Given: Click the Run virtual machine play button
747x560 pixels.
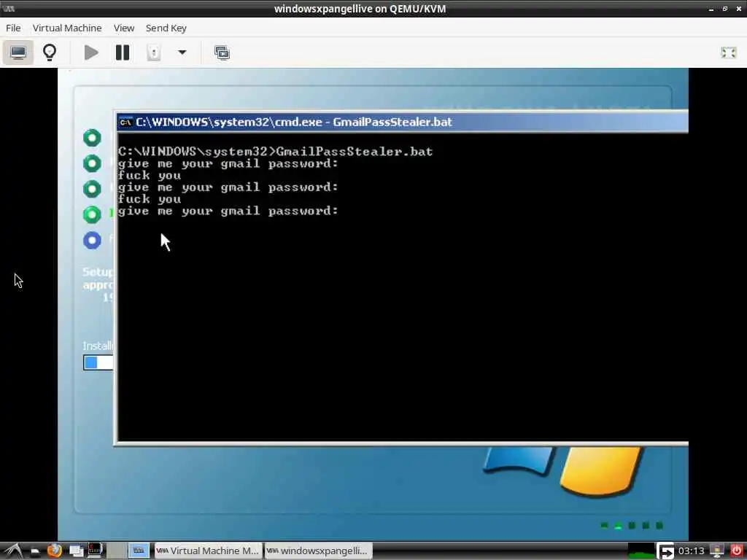Looking at the screenshot, I should click(x=90, y=52).
